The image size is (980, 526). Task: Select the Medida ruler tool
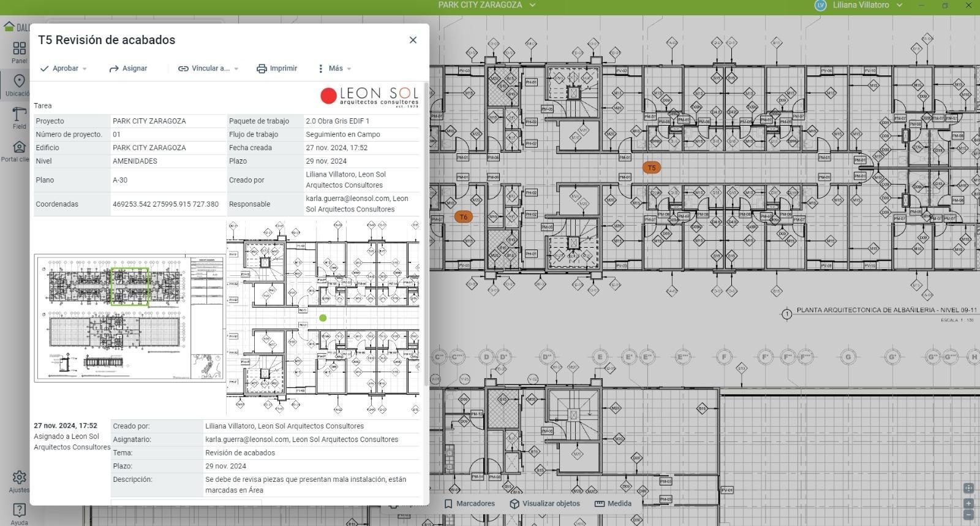pos(613,504)
